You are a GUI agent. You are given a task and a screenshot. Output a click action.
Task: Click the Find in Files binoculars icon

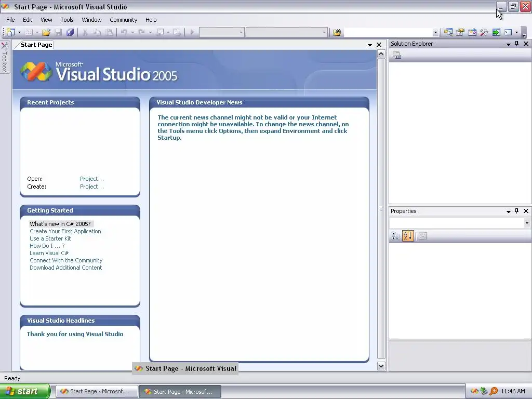click(x=337, y=32)
